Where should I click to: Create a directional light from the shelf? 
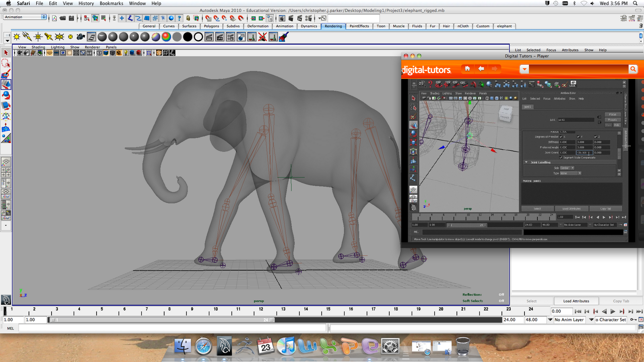tap(27, 37)
